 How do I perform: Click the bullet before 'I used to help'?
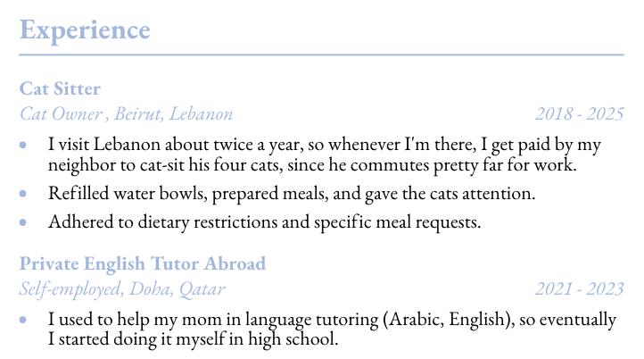[x=23, y=320]
